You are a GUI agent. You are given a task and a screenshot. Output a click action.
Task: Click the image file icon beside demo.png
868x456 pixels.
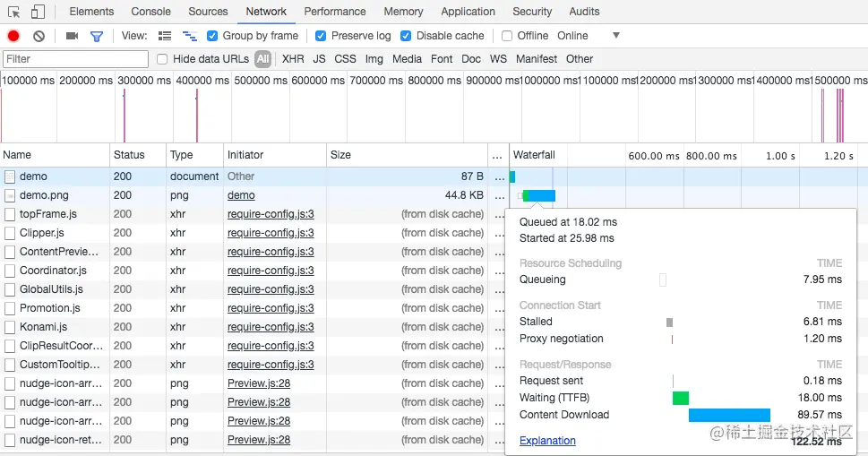pyautogui.click(x=10, y=195)
